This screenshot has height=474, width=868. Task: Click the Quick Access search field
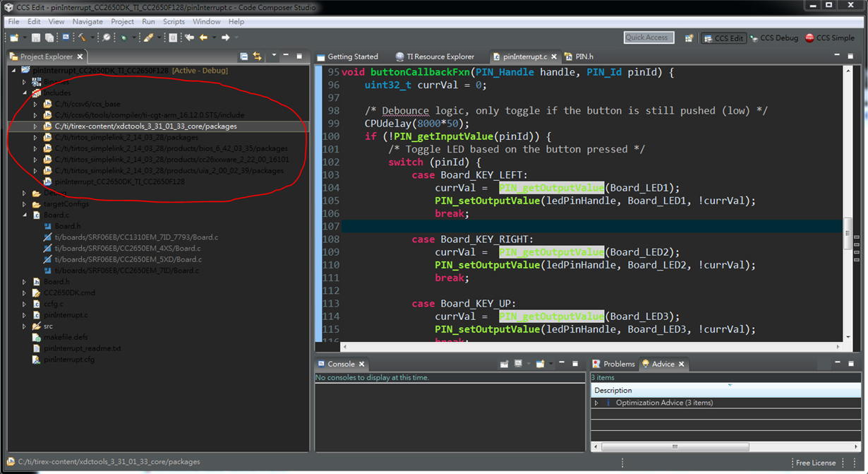click(x=649, y=37)
